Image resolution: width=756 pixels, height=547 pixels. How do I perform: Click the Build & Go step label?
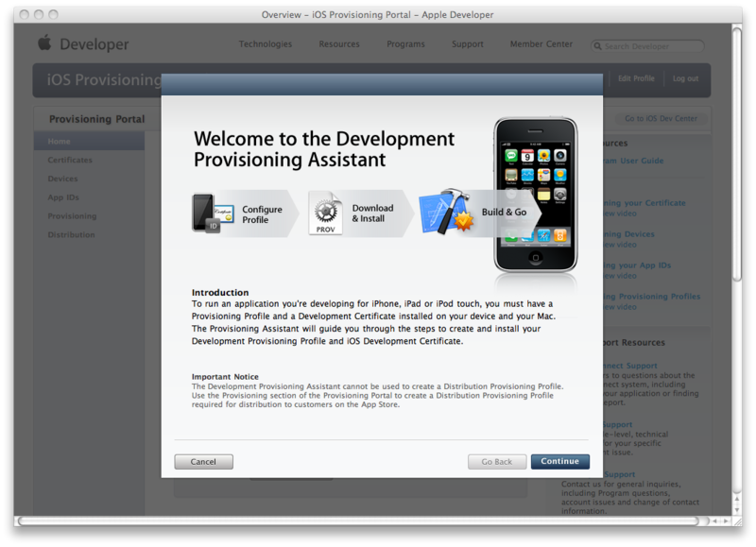(x=504, y=212)
